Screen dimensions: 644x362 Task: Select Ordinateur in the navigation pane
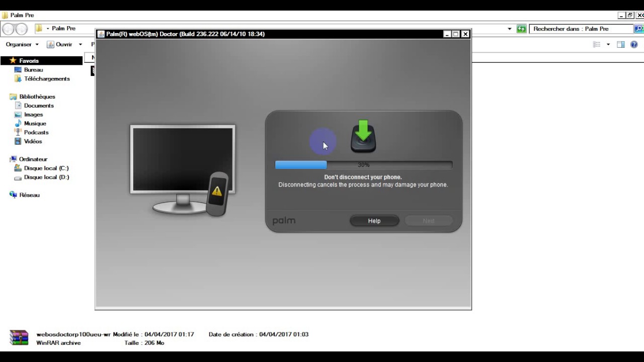tap(33, 159)
